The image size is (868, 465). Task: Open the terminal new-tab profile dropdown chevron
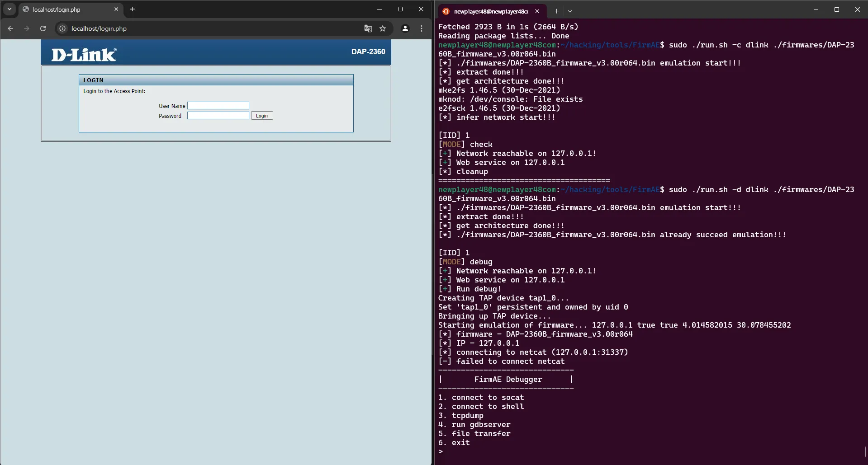570,11
